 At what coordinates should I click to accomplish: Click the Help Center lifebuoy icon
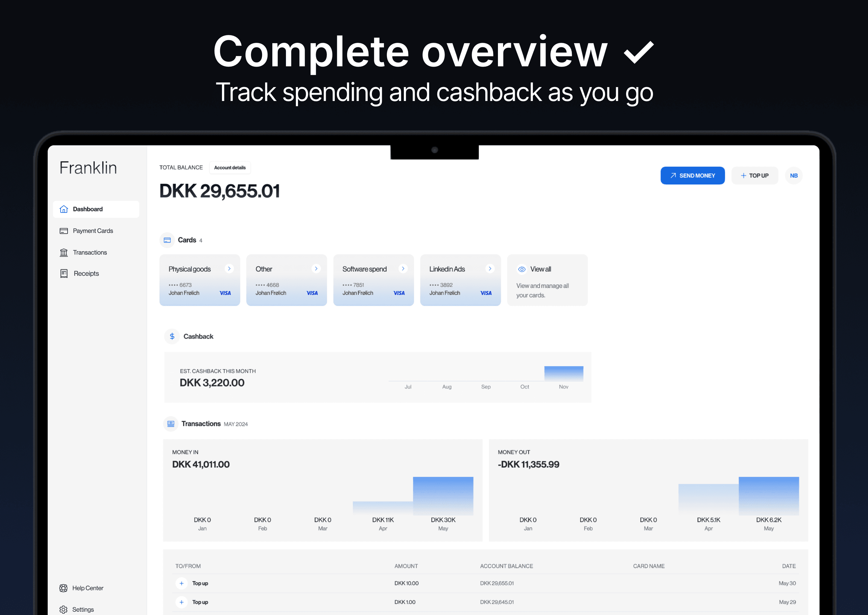click(63, 588)
